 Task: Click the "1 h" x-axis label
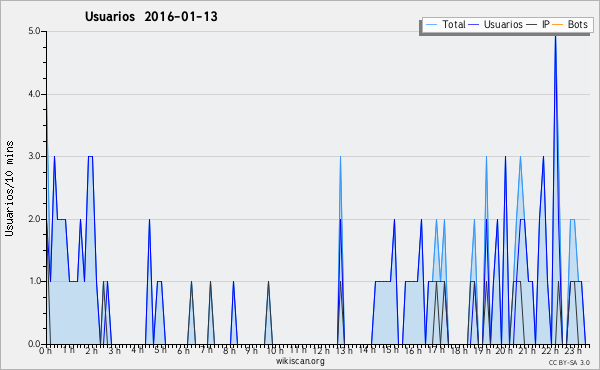(x=69, y=350)
